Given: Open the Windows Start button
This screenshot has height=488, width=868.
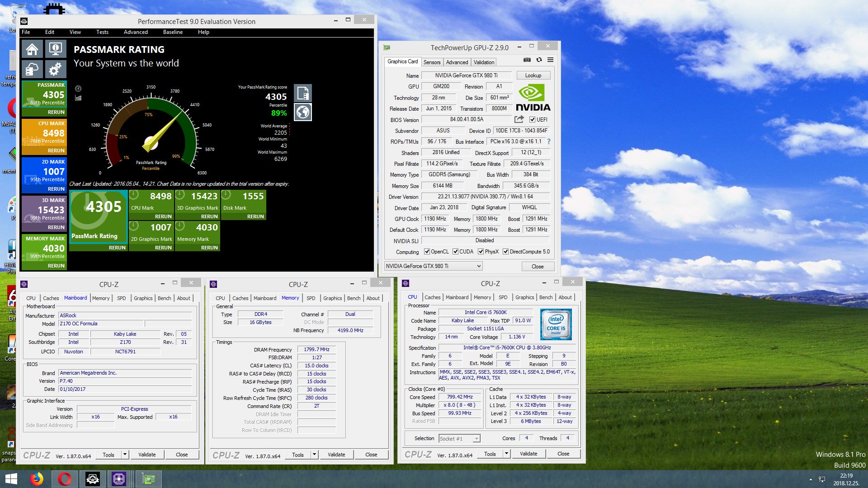Looking at the screenshot, I should (11, 479).
